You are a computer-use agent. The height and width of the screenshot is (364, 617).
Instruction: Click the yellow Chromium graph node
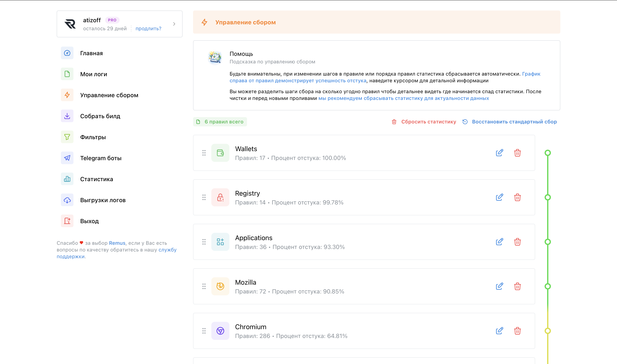(x=548, y=331)
